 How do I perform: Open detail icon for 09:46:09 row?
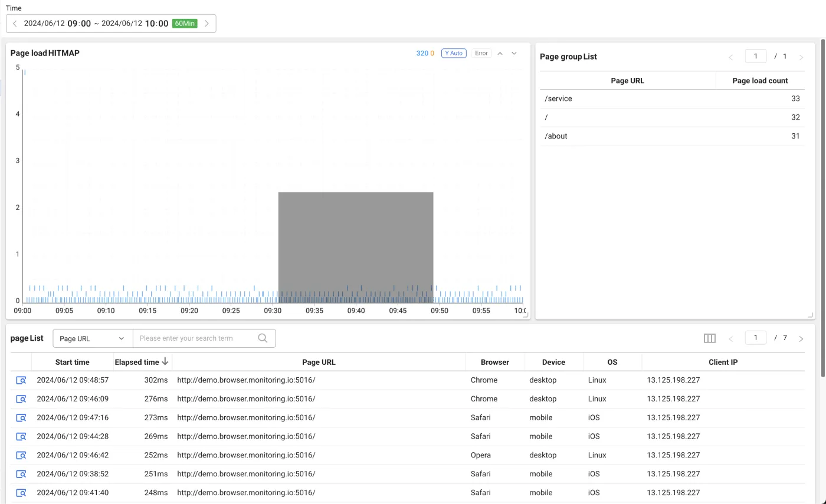pyautogui.click(x=21, y=399)
